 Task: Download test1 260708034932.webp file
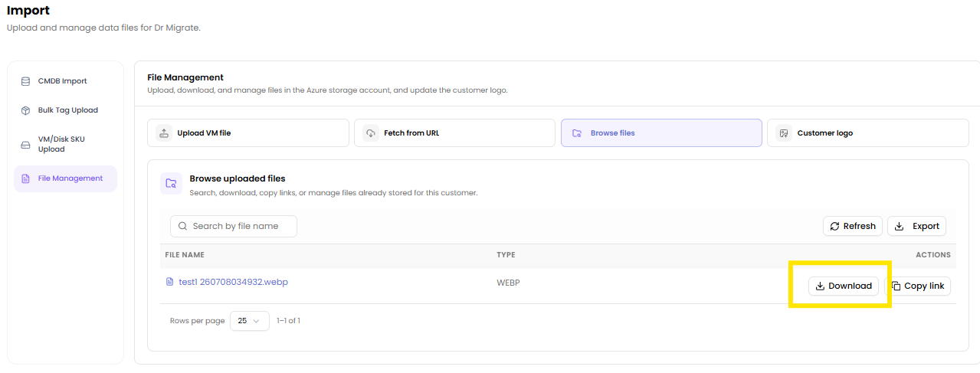(x=844, y=286)
